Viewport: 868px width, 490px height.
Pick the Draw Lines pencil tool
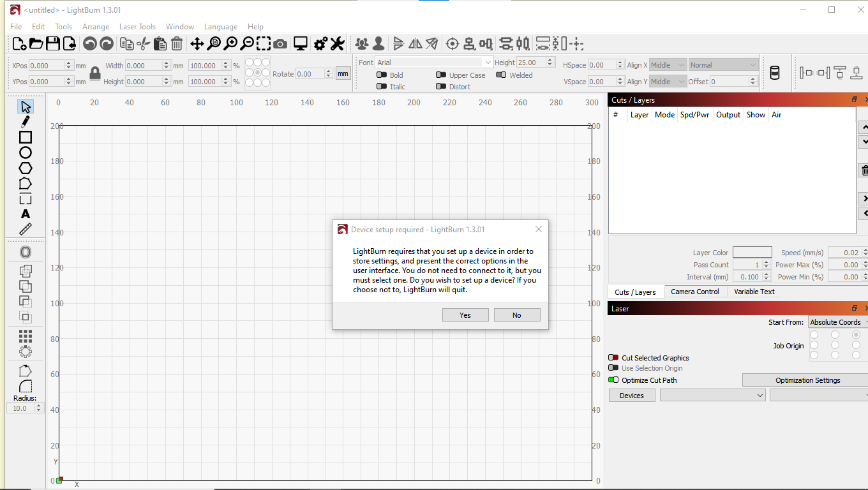(x=26, y=122)
